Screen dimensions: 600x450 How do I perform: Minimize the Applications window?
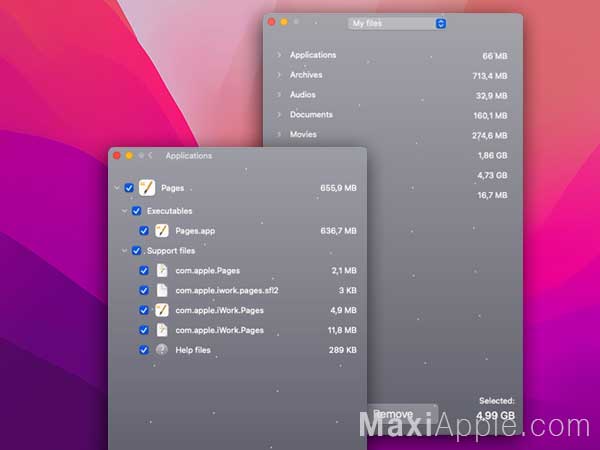(x=129, y=155)
